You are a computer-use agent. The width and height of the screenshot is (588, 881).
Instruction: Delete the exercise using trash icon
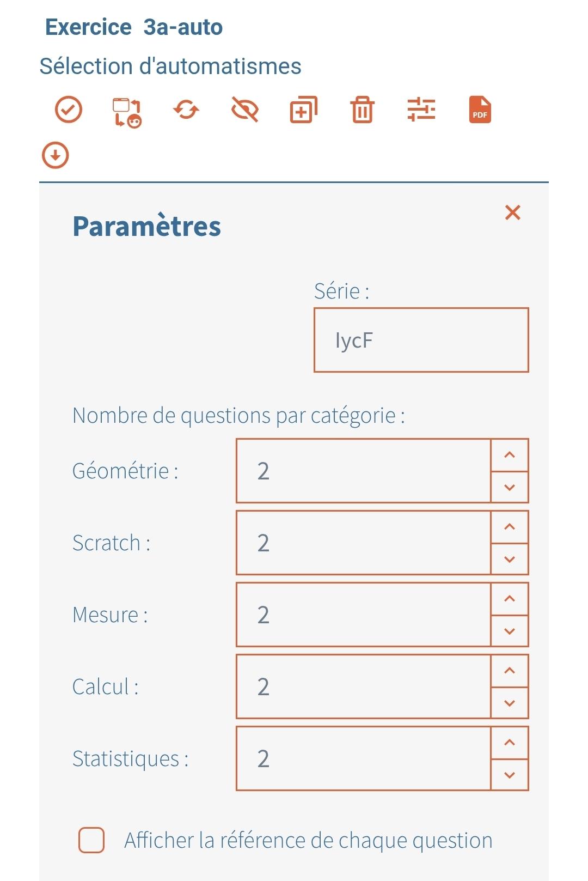(362, 110)
